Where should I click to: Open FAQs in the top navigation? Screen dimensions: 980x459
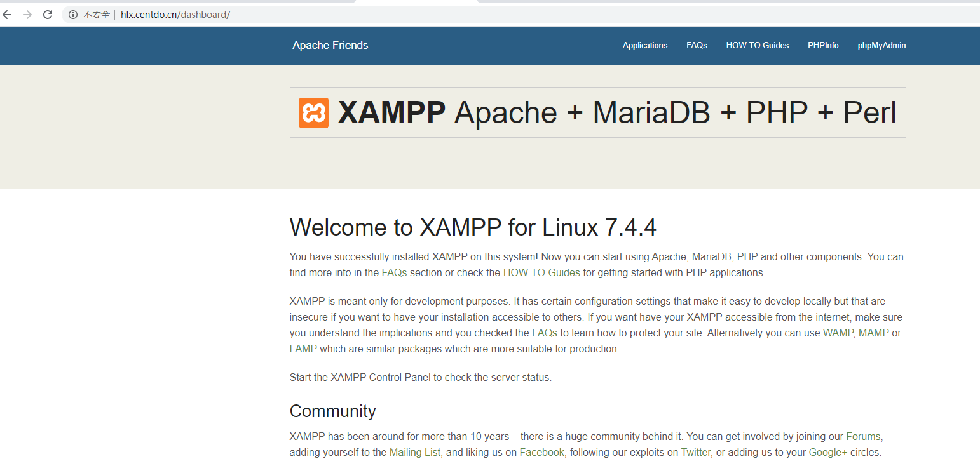click(x=697, y=45)
